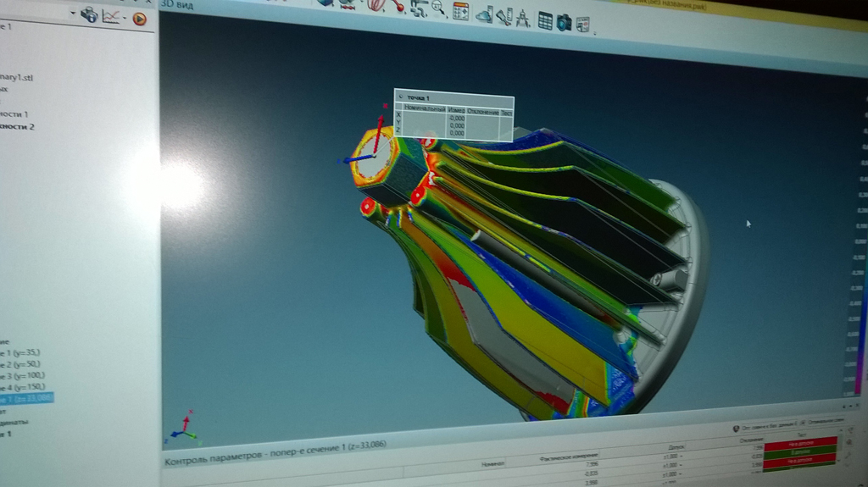868x487 pixels.
Task: Open dropdown arrow beside the chart icon
Action: click(125, 18)
